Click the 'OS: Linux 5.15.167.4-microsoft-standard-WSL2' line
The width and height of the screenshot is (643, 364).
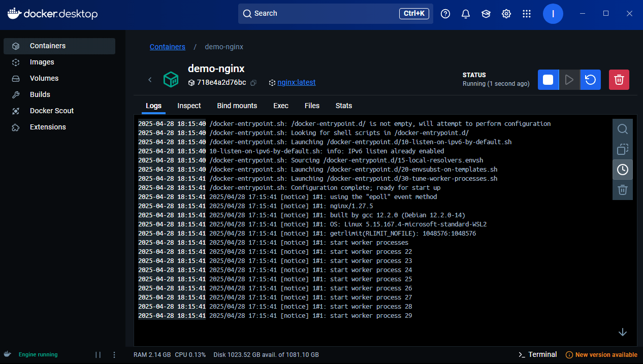[x=312, y=224]
